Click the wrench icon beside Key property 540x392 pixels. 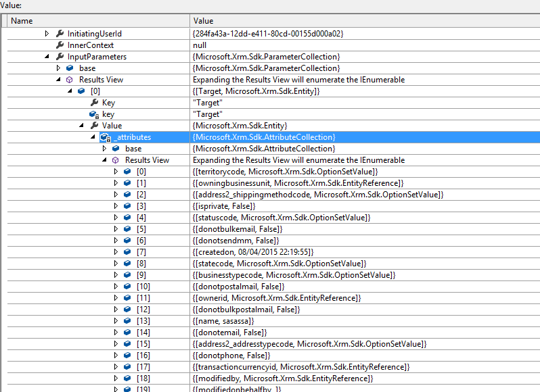94,103
